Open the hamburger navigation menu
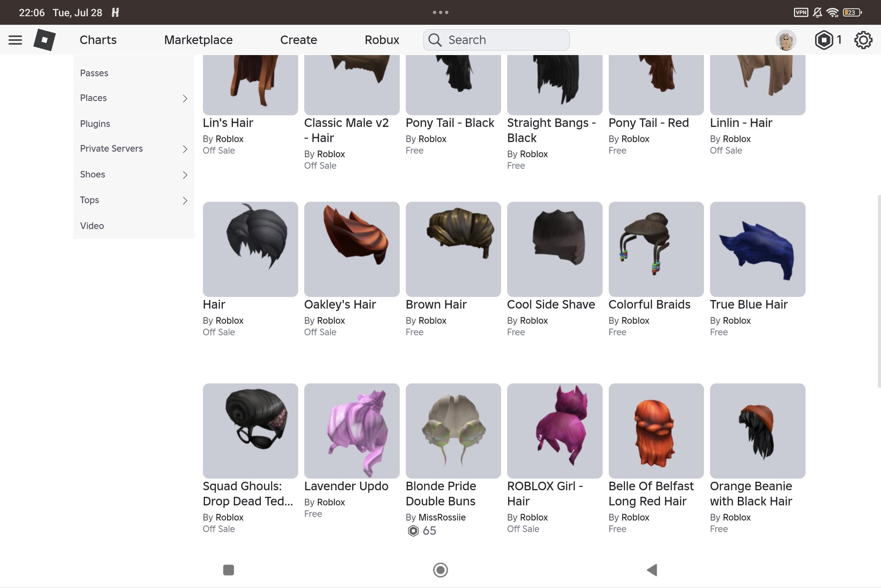 (x=15, y=40)
